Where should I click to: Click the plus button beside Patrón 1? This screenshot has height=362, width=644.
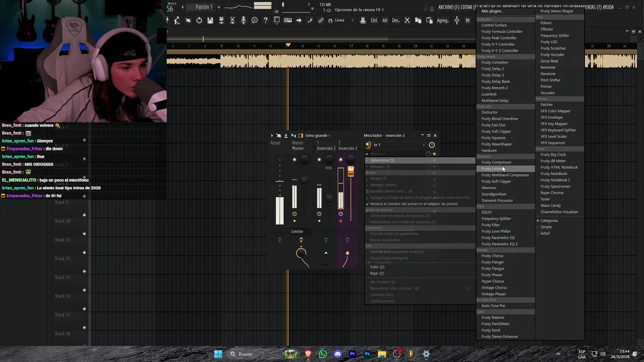(x=219, y=7)
